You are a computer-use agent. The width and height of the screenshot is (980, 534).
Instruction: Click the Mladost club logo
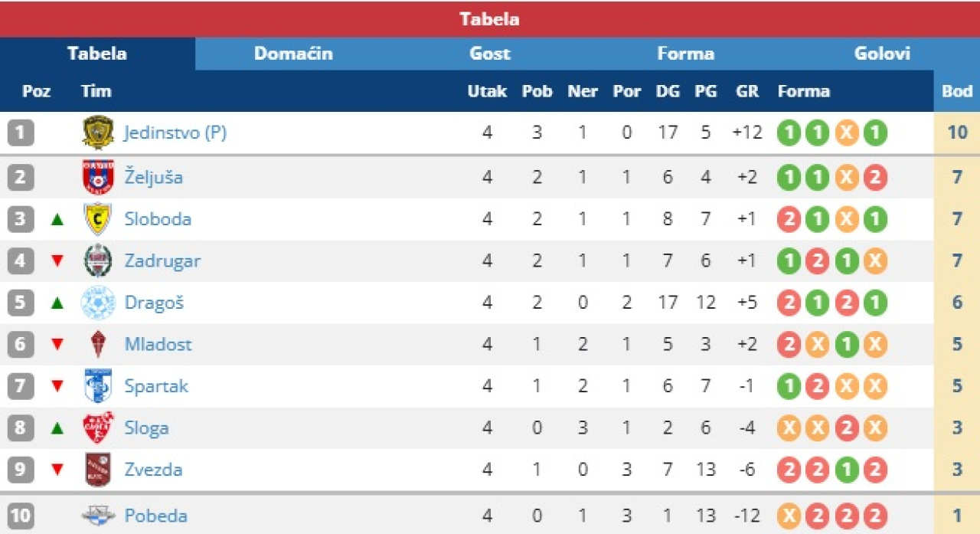98,344
